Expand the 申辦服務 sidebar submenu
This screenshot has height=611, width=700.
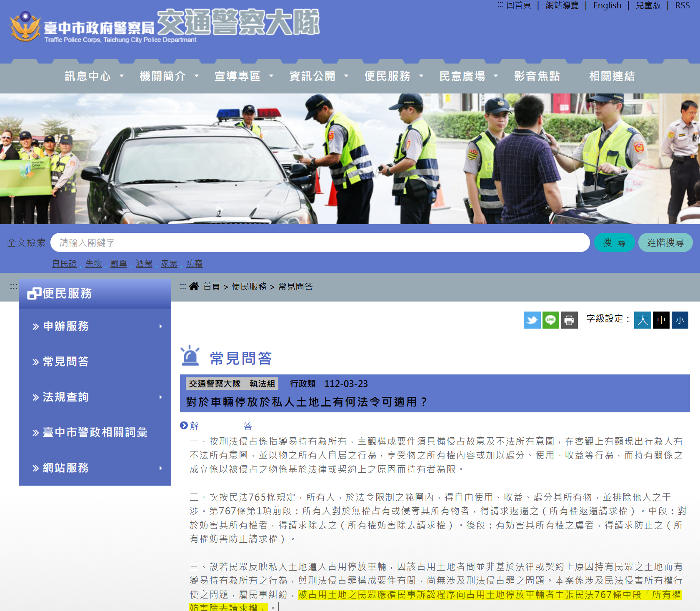[160, 327]
